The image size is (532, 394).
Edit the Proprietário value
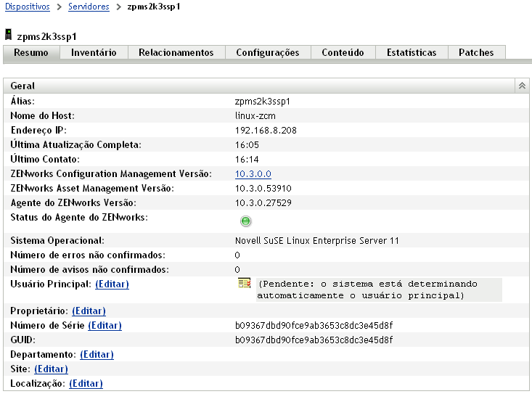[89, 311]
